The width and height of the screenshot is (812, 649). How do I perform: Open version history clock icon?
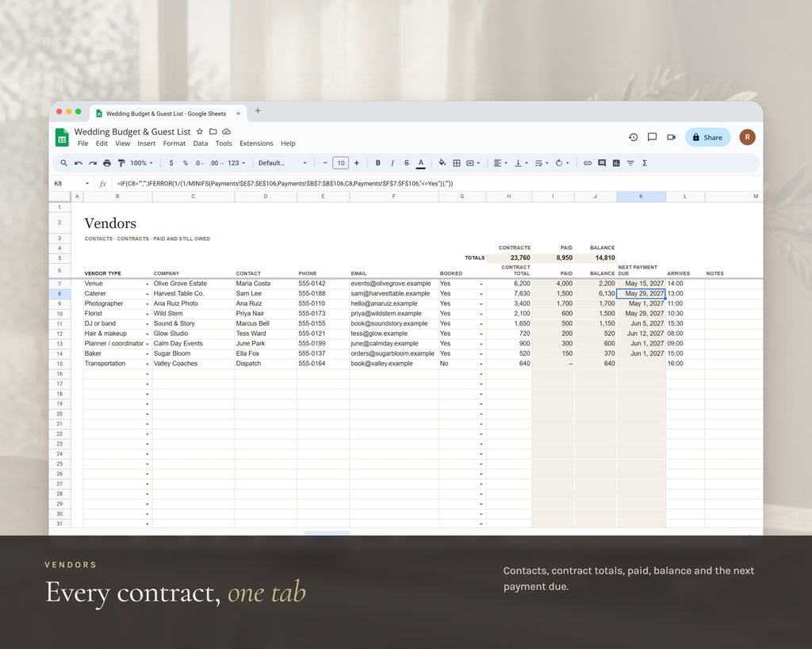[x=634, y=137]
